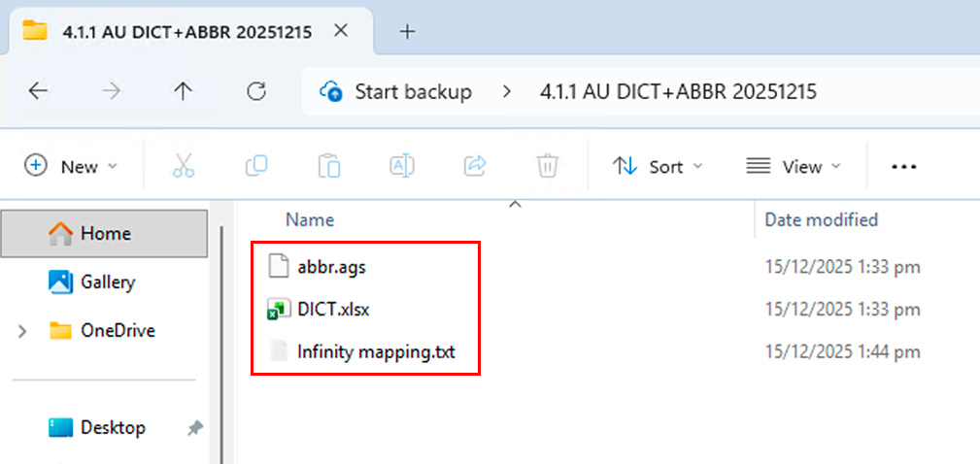Add a new tab with plus button
Screen dimensions: 980x464
pyautogui.click(x=408, y=32)
